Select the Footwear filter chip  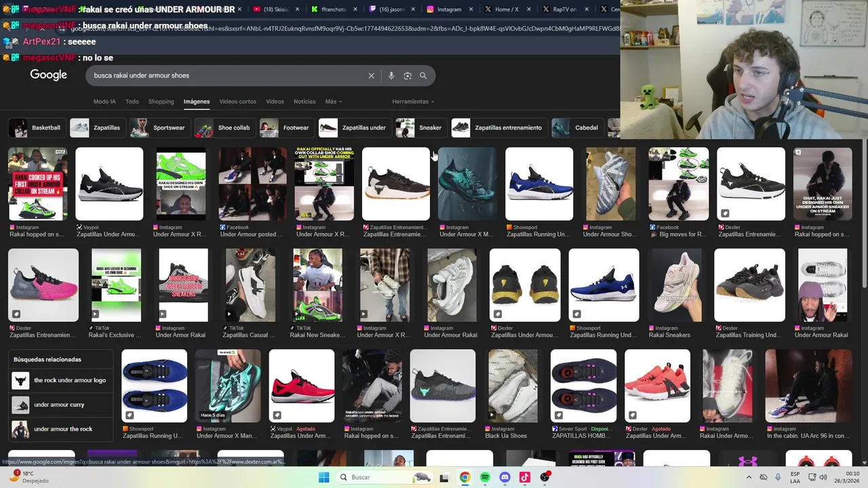(x=287, y=127)
